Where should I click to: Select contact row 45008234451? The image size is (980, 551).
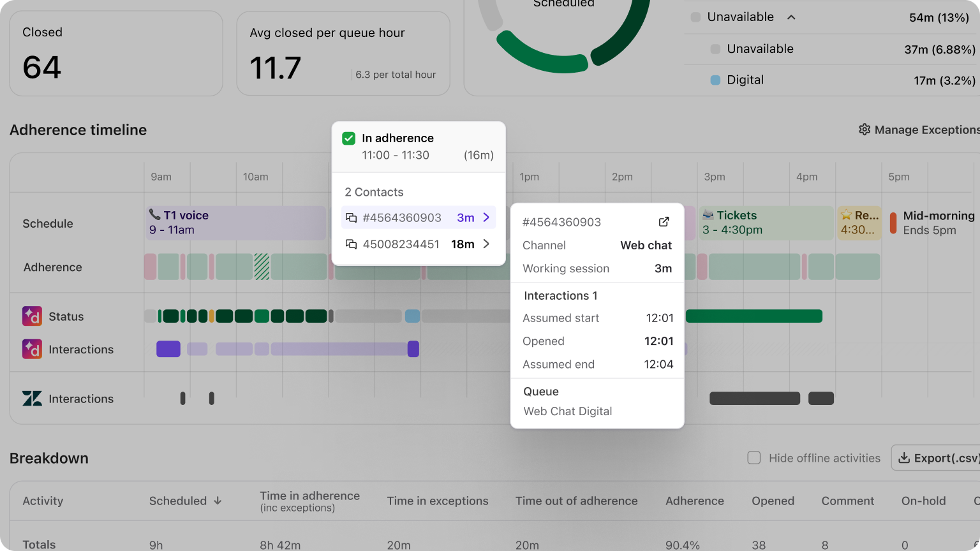[x=419, y=244]
